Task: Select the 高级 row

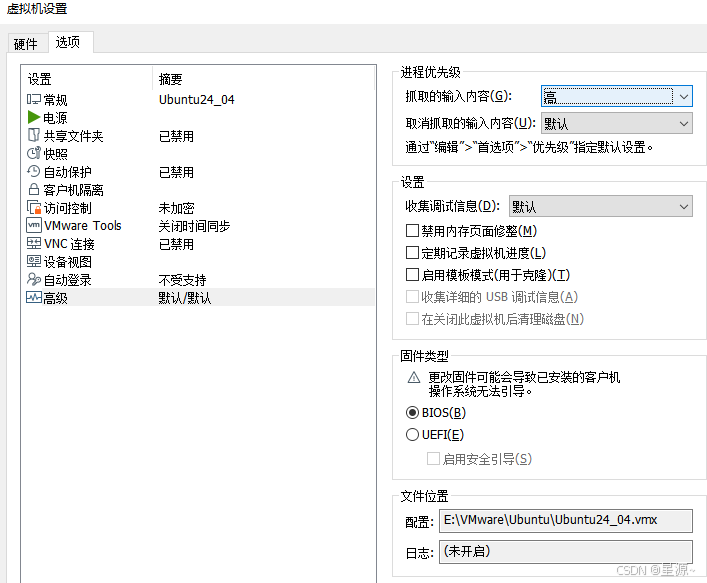Action: 198,298
